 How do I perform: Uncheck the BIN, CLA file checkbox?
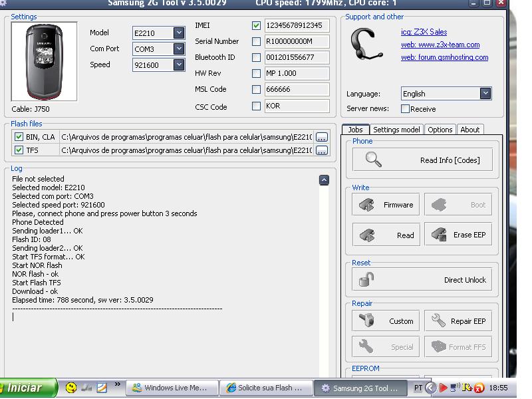click(x=19, y=137)
